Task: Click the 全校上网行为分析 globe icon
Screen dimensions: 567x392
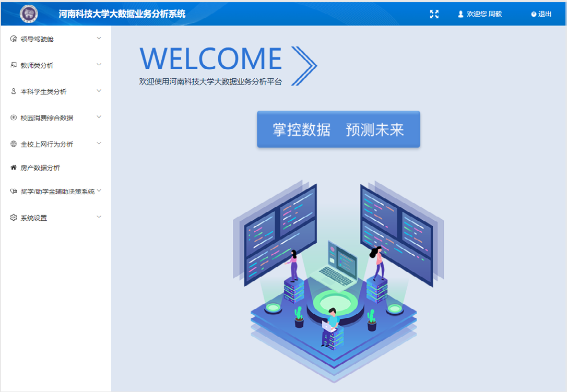Action: [14, 144]
